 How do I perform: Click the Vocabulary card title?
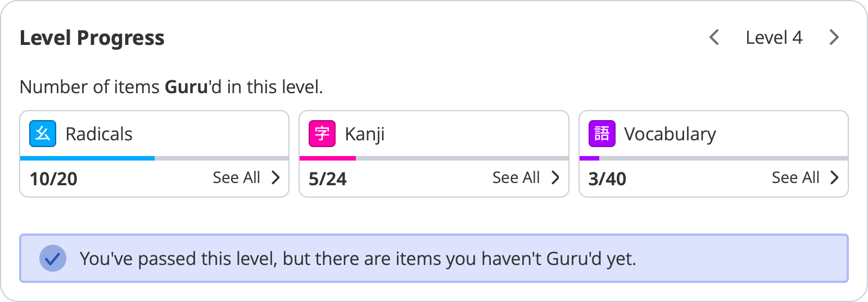670,134
